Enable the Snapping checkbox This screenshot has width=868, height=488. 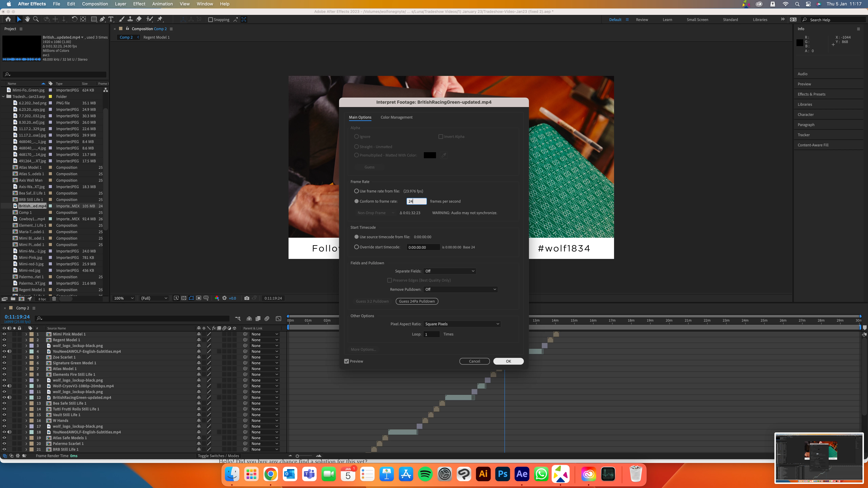(211, 19)
